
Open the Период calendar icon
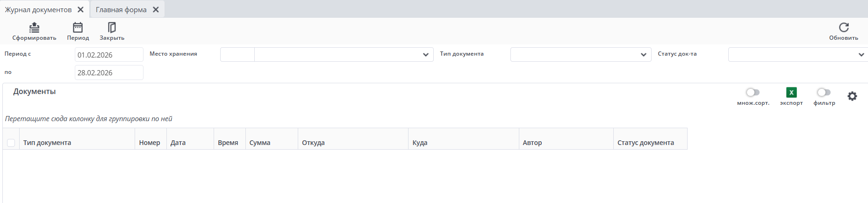pos(78,28)
